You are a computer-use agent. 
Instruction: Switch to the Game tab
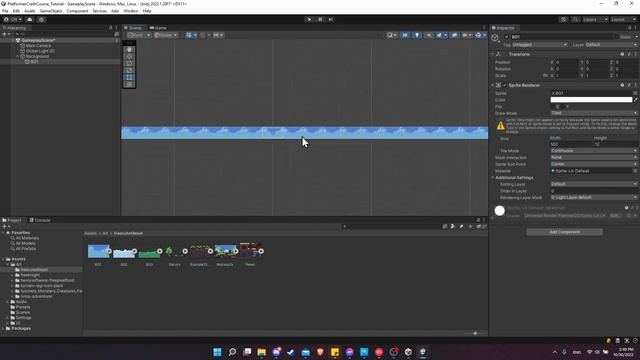158,28
